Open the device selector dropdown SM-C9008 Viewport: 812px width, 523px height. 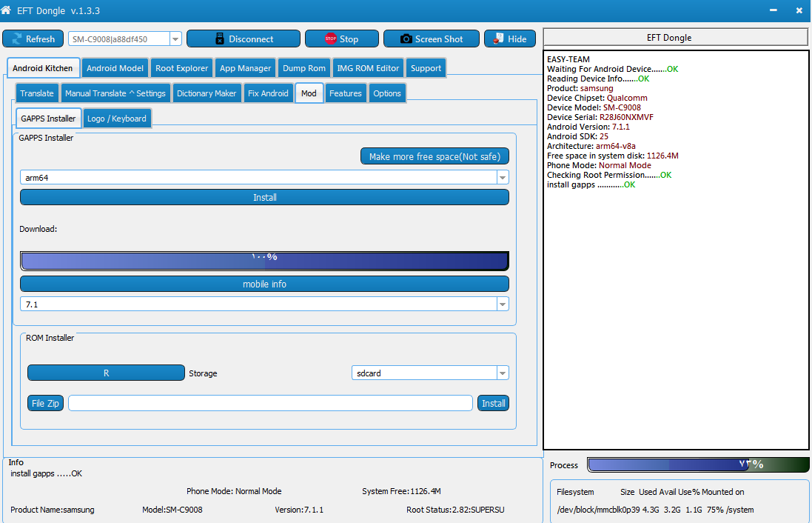[125, 39]
